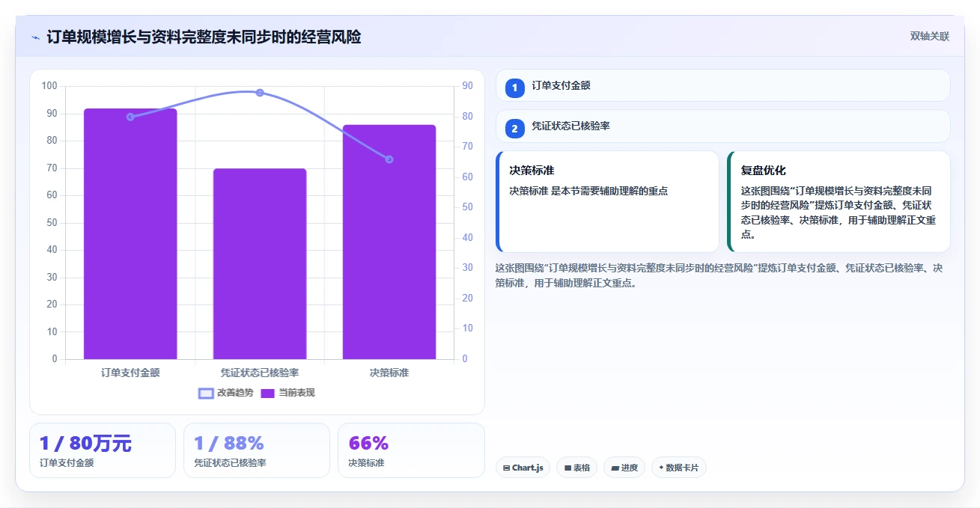Open the 复盘优化 card
This screenshot has height=508, width=980.
point(839,202)
